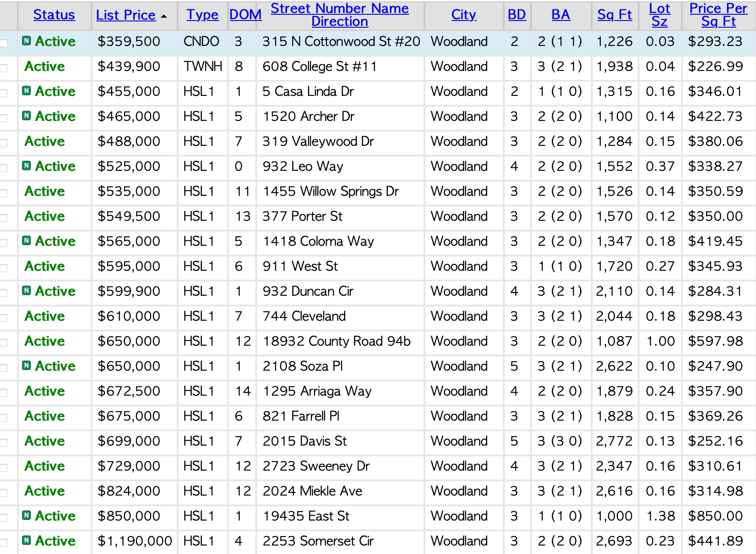Image resolution: width=756 pixels, height=554 pixels.
Task: Select checkbox for 377 Porter St
Action: pos(4,218)
